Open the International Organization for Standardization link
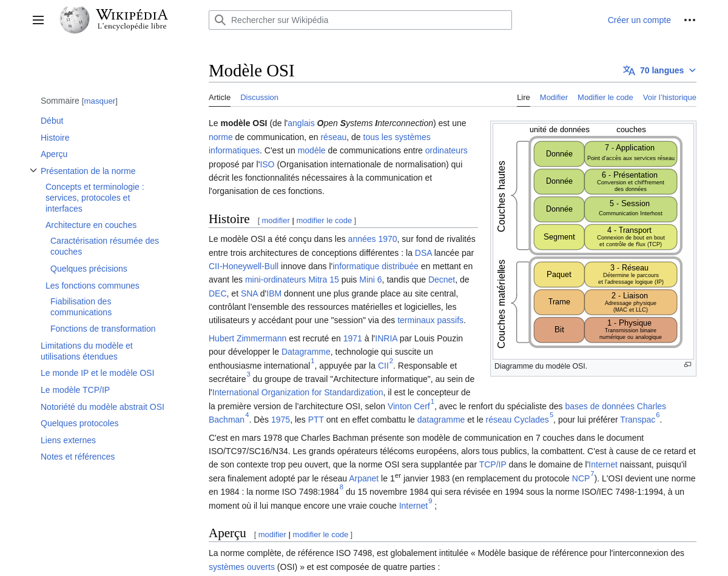The height and width of the screenshot is (576, 728). click(298, 392)
